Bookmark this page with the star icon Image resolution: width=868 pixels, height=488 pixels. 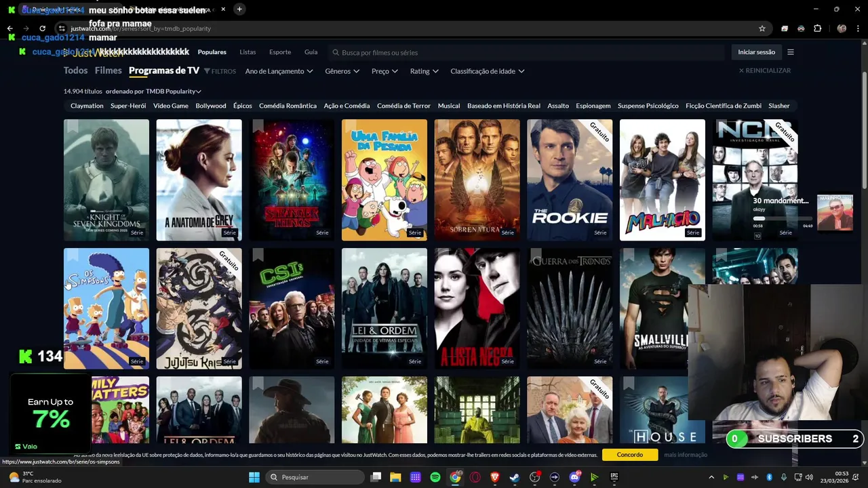coord(762,28)
